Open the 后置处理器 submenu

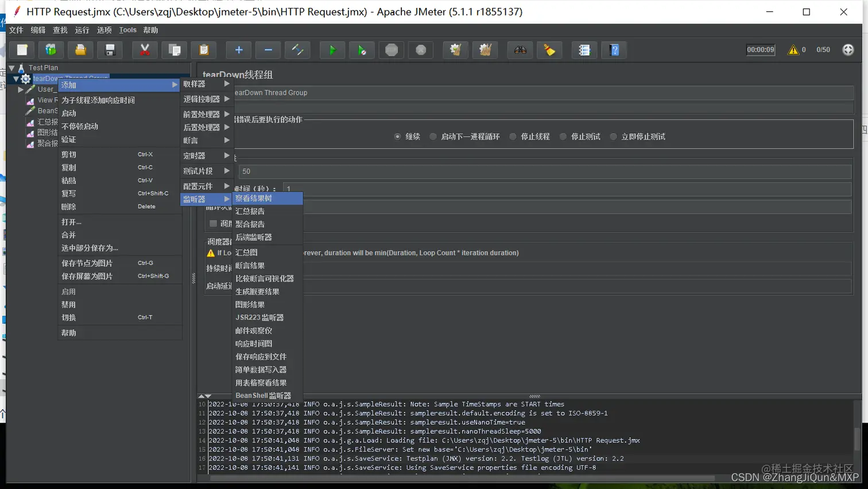click(207, 128)
